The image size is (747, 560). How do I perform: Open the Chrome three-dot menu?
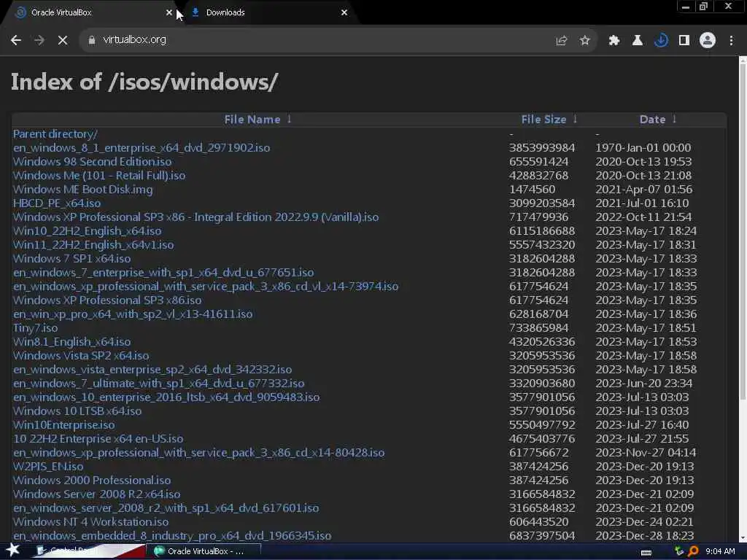coord(731,41)
